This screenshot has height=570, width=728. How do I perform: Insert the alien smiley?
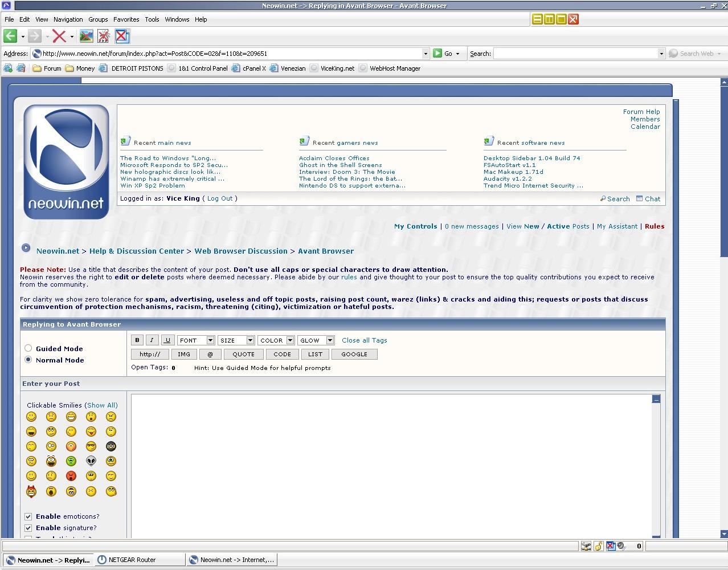(x=91, y=461)
